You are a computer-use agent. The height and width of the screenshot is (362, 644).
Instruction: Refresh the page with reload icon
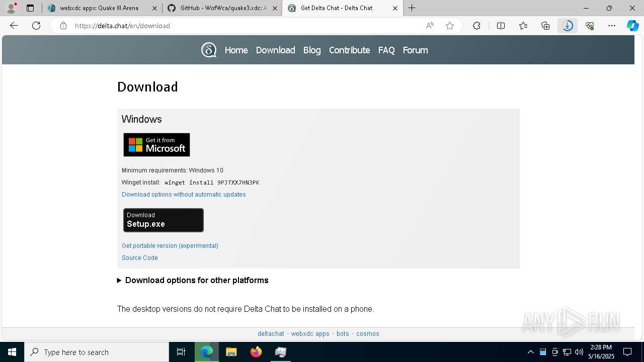point(36,26)
